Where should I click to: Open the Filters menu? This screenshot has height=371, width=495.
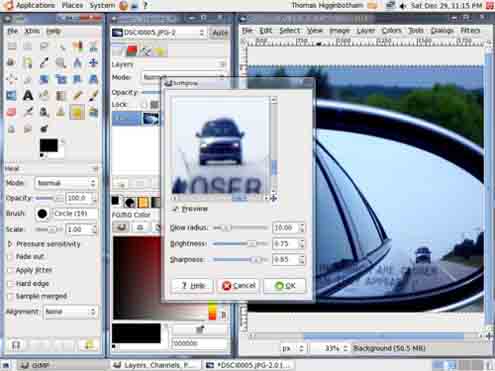pyautogui.click(x=470, y=31)
